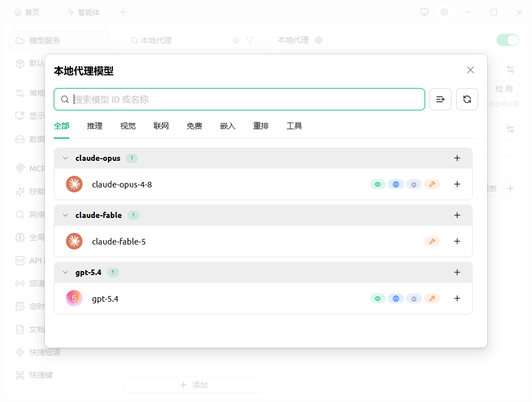The height and width of the screenshot is (402, 532).
Task: Add the whole claude-opus group
Action: 457,158
